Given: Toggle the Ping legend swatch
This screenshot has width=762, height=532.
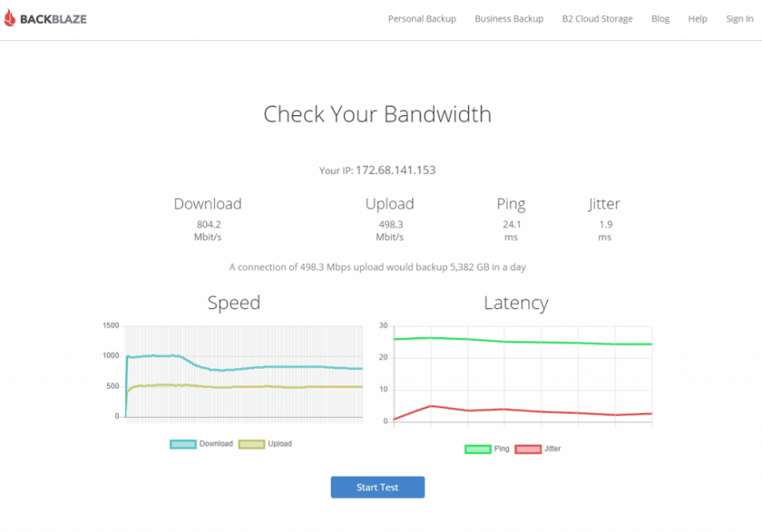Looking at the screenshot, I should (x=478, y=450).
